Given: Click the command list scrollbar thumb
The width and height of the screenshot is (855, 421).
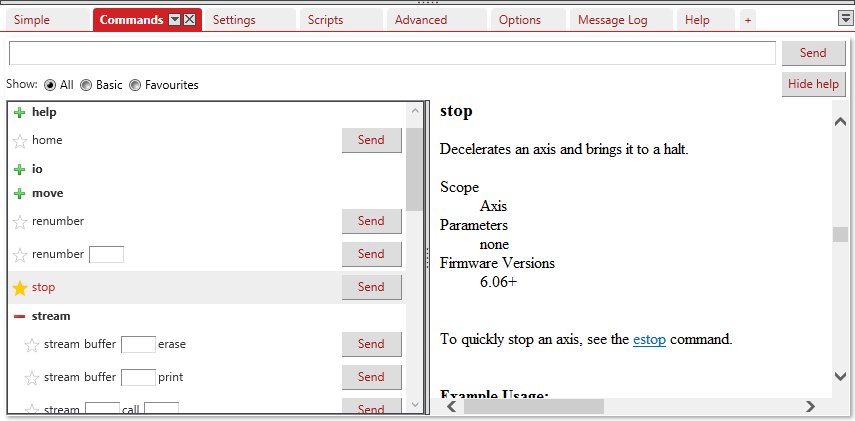Looking at the screenshot, I should (414, 170).
